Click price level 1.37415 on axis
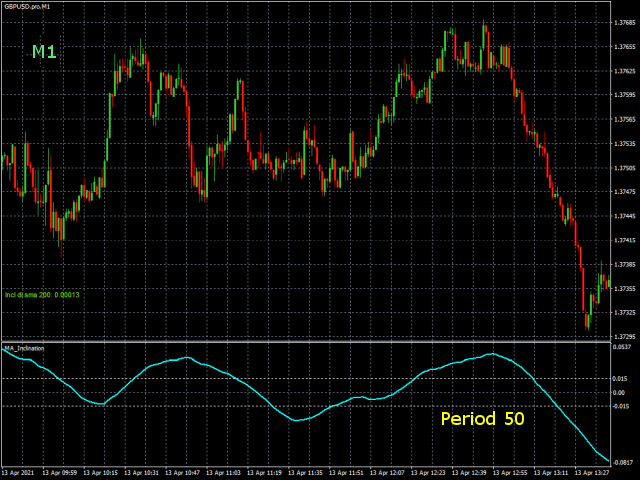 [624, 240]
